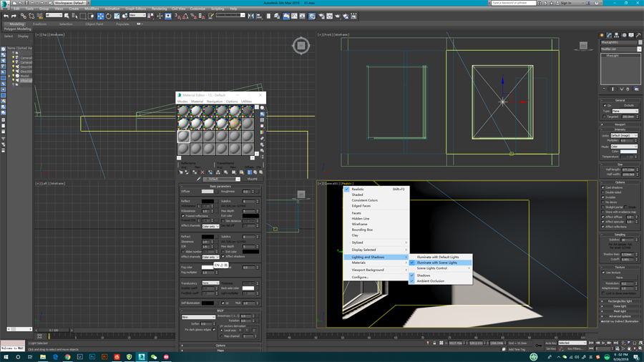This screenshot has height=362, width=644.
Task: Open the BRDF type Blinn dropdown
Action: point(198,317)
